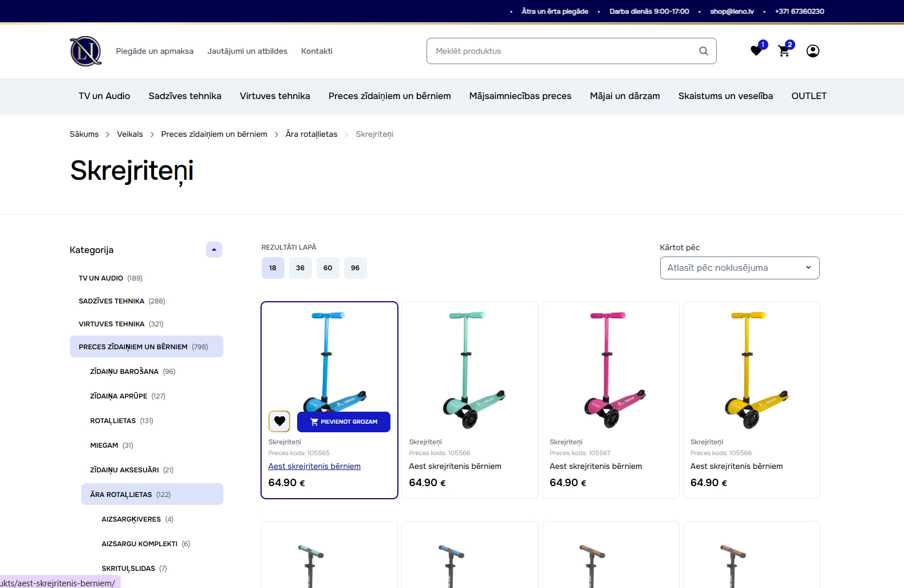Open the user account icon
The height and width of the screenshot is (588, 904).
[812, 51]
